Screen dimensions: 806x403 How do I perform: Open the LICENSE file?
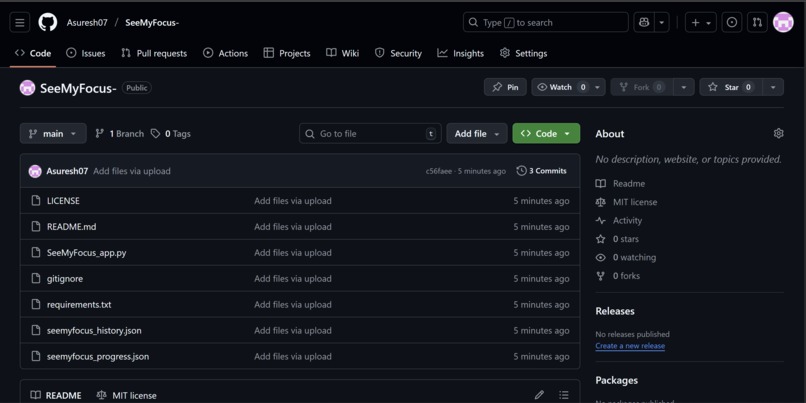pos(63,201)
